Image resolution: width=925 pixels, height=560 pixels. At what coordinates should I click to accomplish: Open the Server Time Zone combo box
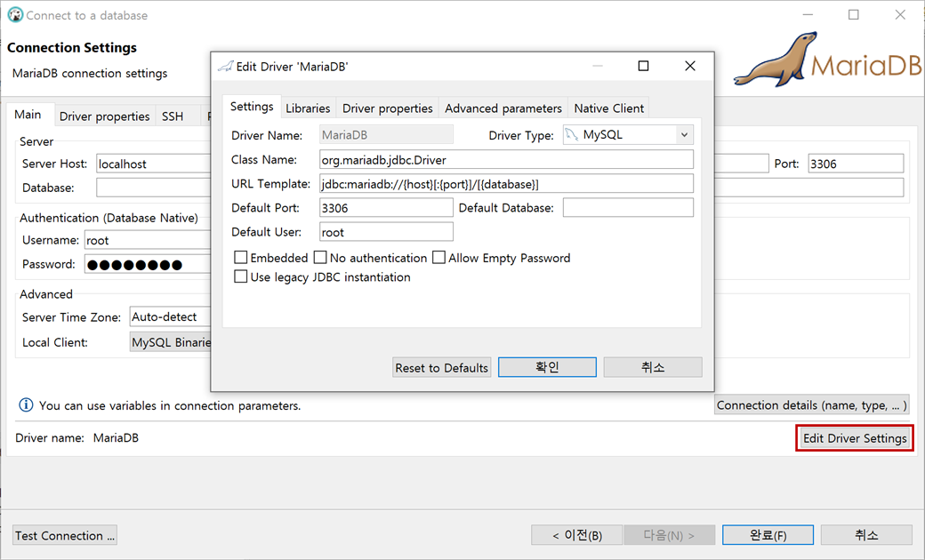tap(170, 317)
